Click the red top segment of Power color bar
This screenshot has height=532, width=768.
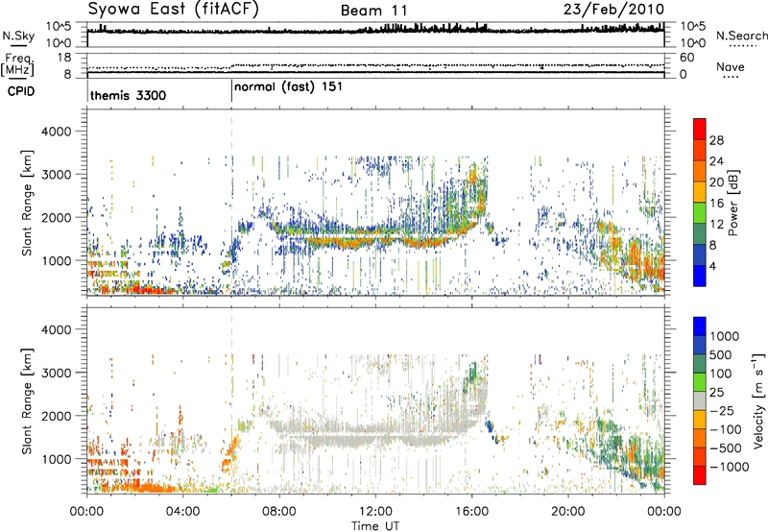700,129
